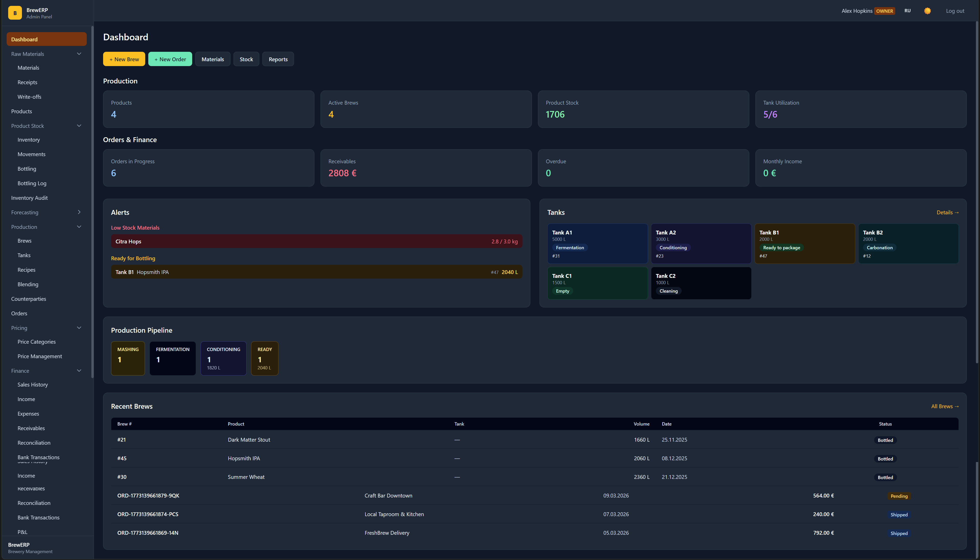Switch language with the RU button

907,11
